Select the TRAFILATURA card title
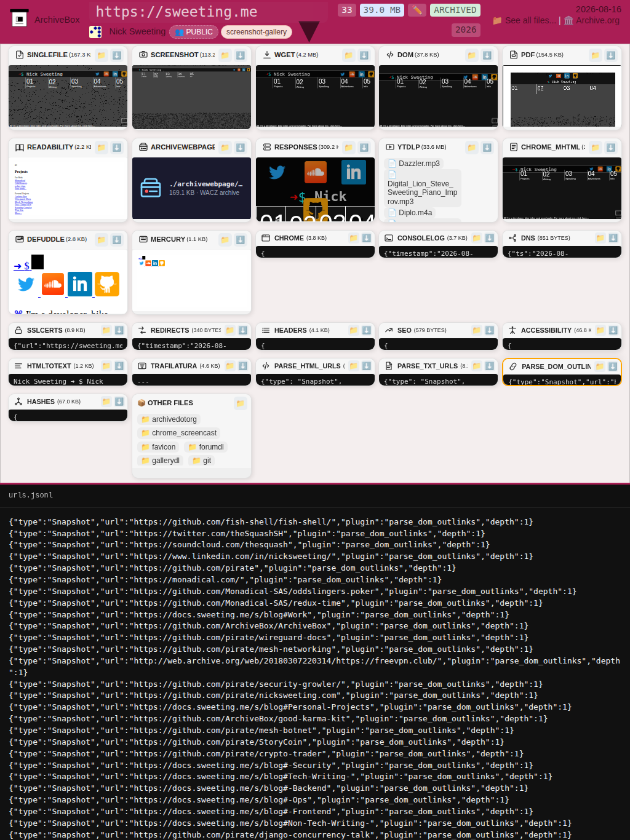This screenshot has width=630, height=840. tap(173, 366)
